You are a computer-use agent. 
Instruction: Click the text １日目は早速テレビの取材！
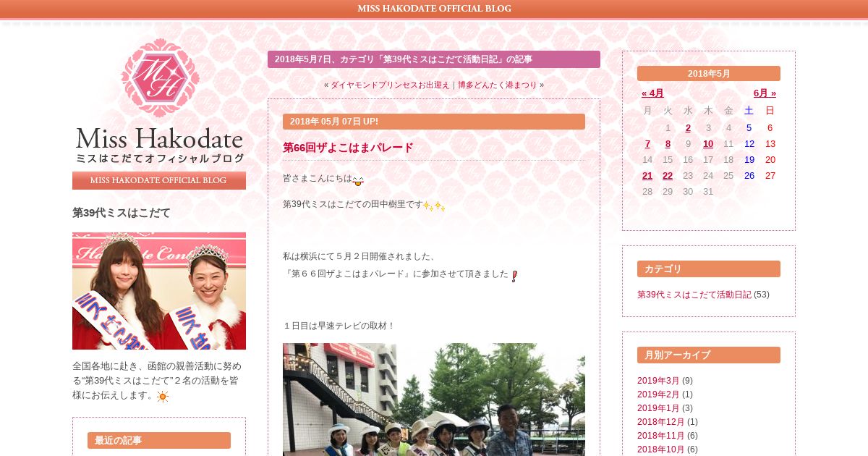(x=339, y=326)
